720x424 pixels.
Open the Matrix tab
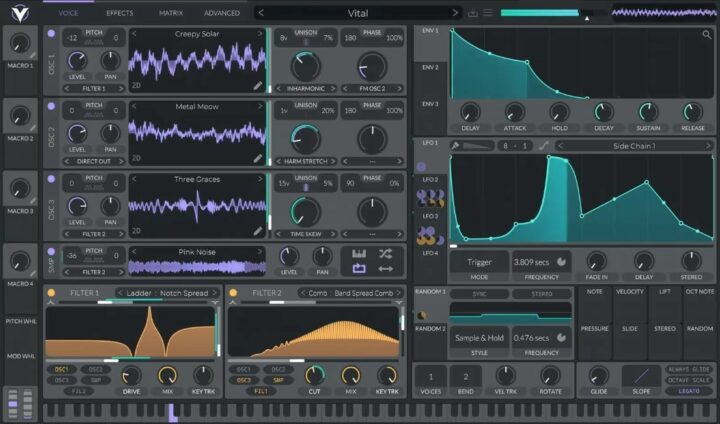point(171,13)
